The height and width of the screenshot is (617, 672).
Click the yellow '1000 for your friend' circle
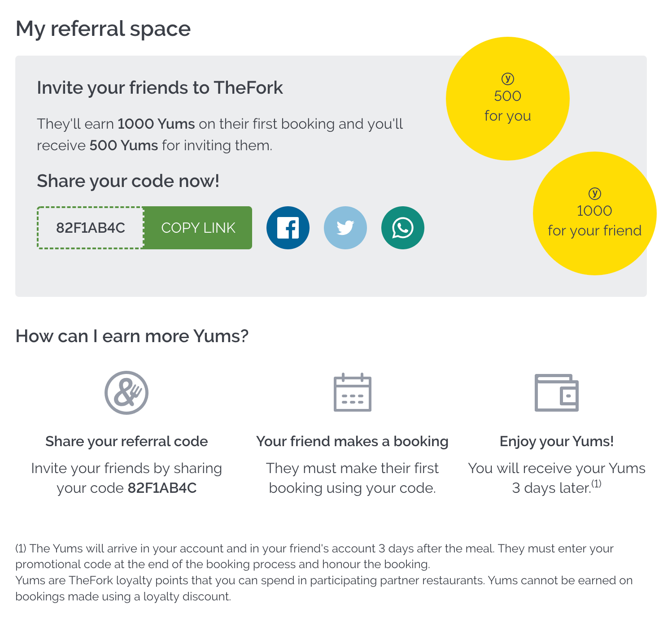coord(595,213)
